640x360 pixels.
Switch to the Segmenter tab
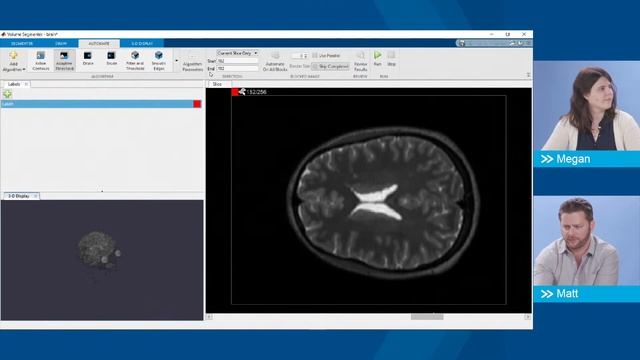point(22,43)
